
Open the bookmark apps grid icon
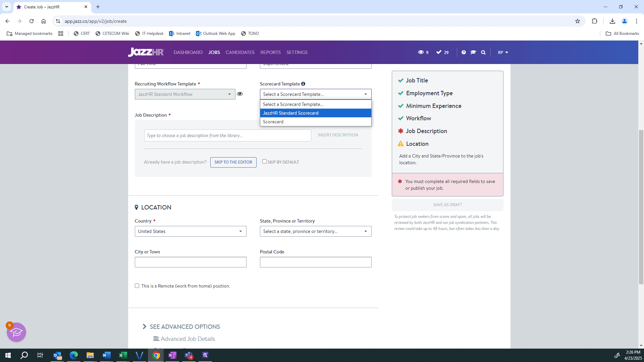pyautogui.click(x=61, y=34)
